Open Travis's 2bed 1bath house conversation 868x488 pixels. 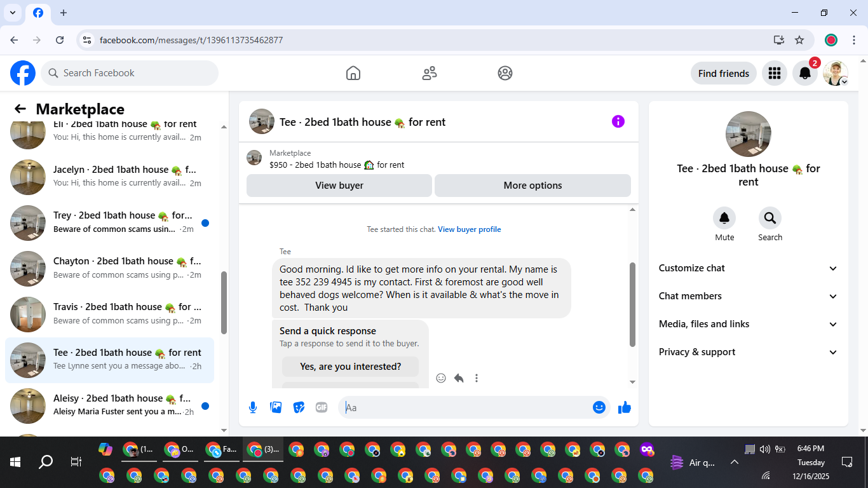tap(109, 315)
